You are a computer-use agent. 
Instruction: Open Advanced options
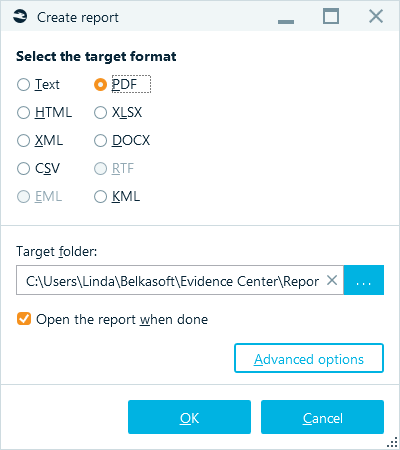(x=309, y=358)
